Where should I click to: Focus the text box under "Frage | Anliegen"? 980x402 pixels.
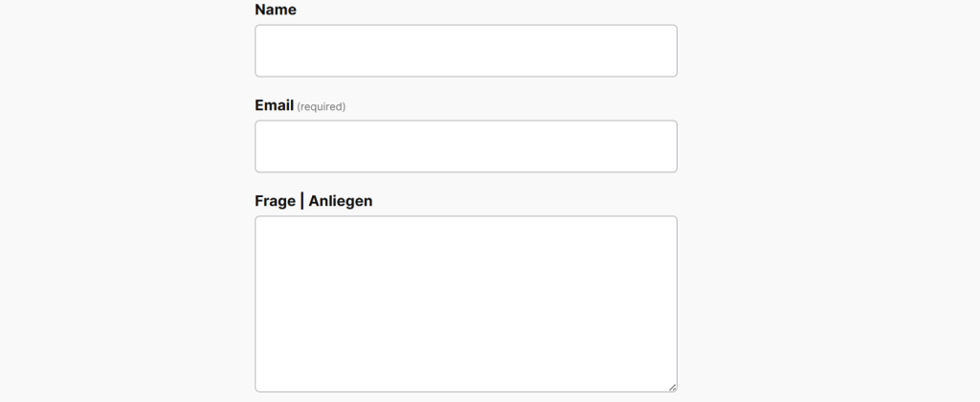click(465, 303)
